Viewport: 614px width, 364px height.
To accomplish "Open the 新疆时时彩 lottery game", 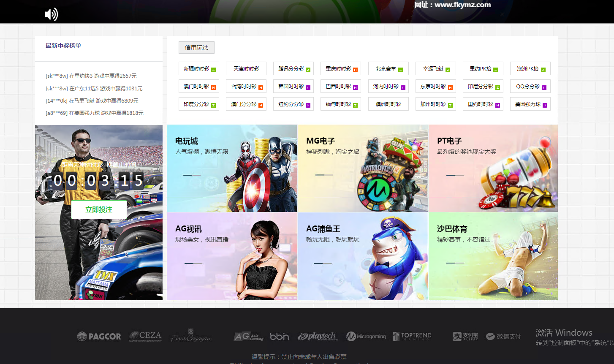I will pyautogui.click(x=199, y=69).
